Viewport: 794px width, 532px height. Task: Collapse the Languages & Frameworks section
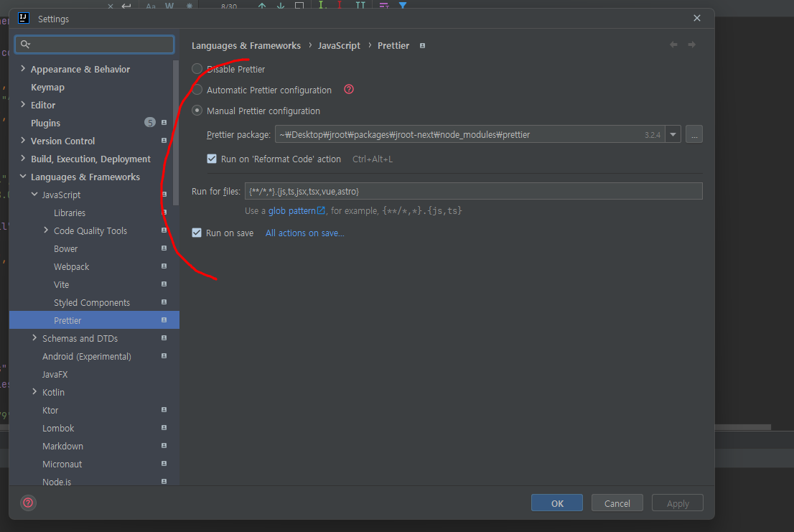[23, 177]
